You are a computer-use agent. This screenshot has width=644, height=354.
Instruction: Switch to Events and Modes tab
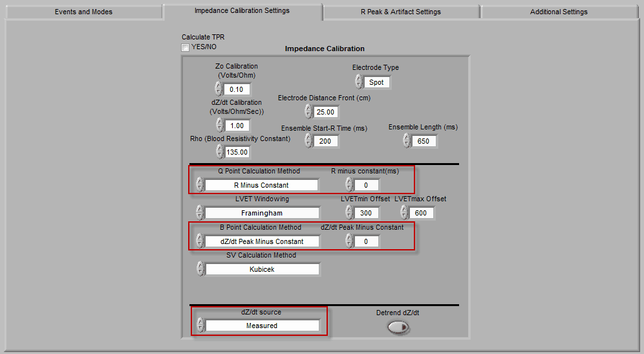pyautogui.click(x=84, y=12)
